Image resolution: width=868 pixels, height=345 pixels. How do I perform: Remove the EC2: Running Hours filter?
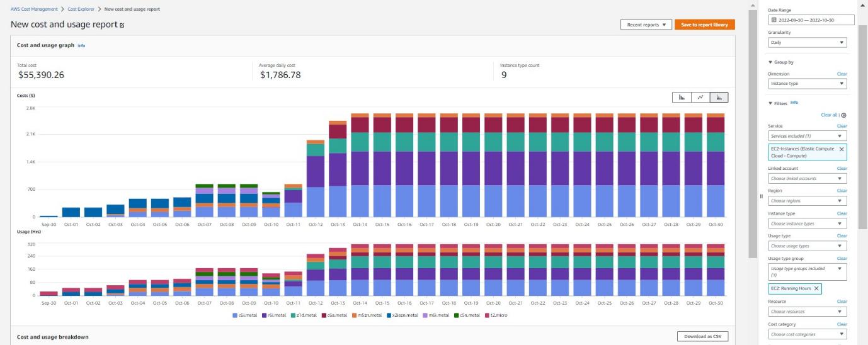tap(816, 288)
